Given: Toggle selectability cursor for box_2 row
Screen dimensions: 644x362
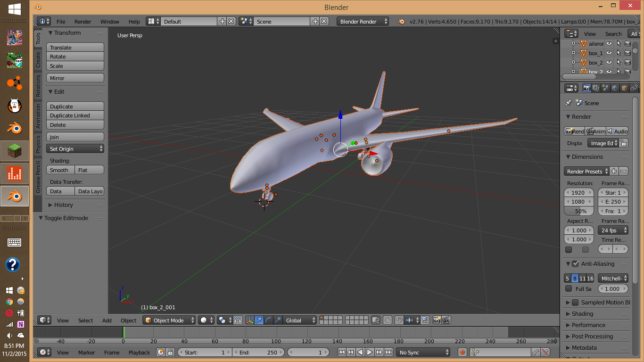Looking at the screenshot, I should click(619, 62).
